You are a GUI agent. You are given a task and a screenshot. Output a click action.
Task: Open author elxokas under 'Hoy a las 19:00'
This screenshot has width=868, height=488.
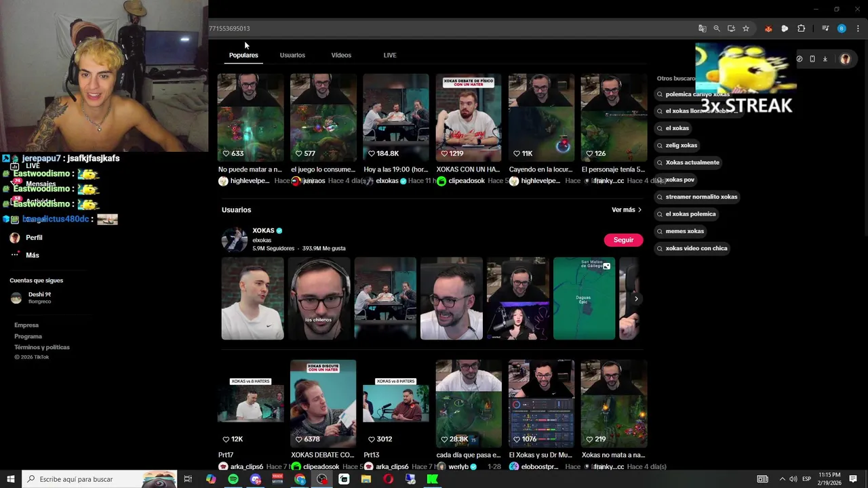tap(387, 181)
